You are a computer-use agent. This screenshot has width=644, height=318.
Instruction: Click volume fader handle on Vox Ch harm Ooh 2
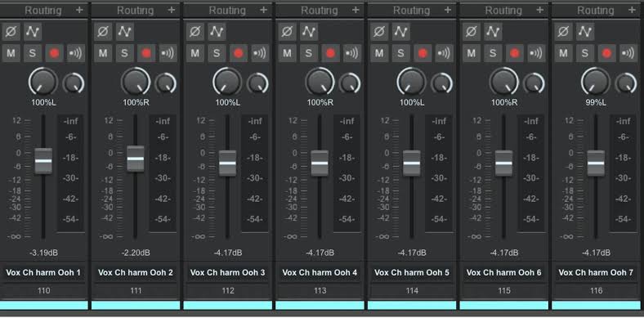135,159
